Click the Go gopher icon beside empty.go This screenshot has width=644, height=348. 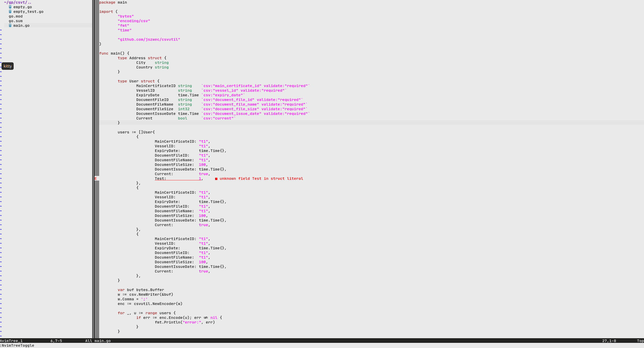(x=10, y=7)
